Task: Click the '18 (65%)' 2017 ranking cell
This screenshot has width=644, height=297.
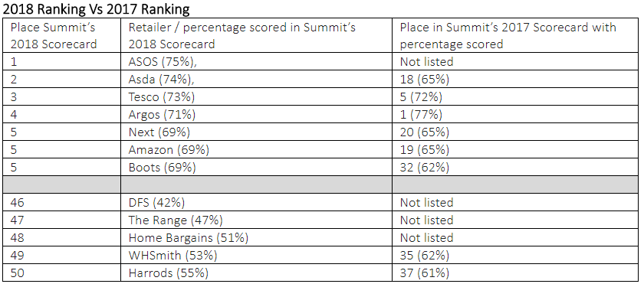Action: tap(515, 79)
